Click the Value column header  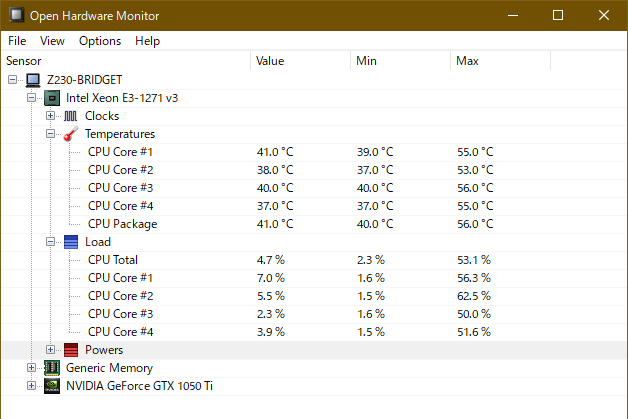pyautogui.click(x=300, y=61)
